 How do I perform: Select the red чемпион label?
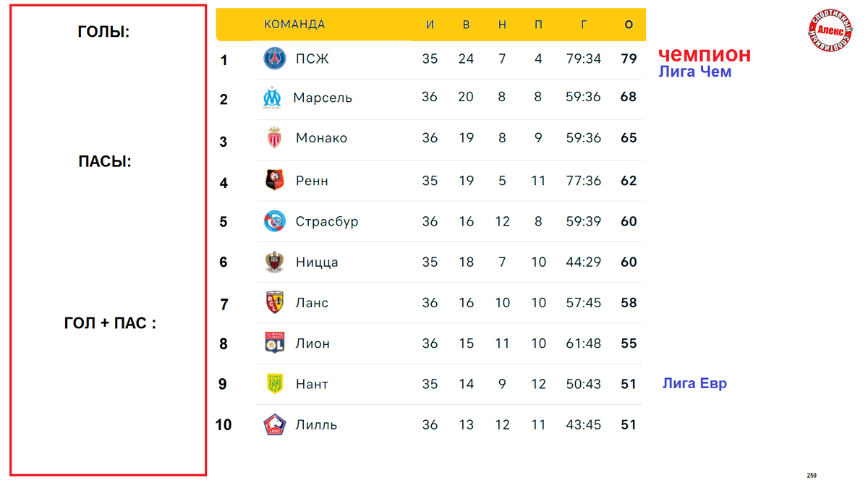[705, 54]
